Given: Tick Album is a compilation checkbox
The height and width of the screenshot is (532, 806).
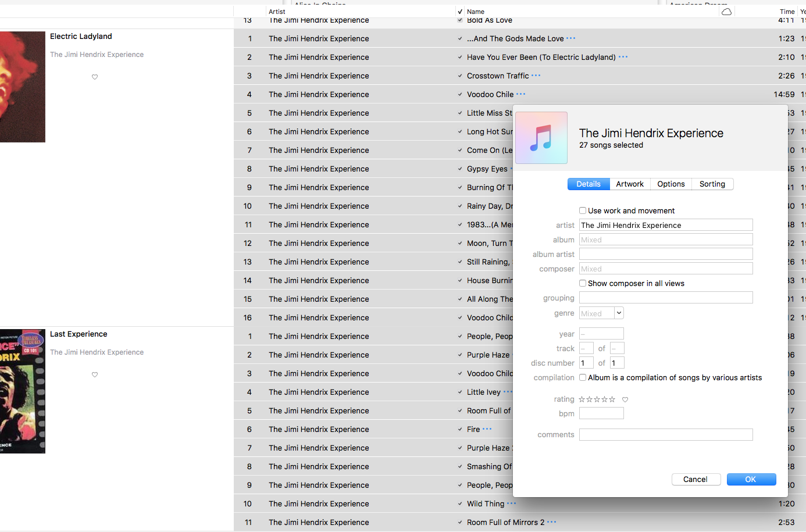Looking at the screenshot, I should [x=583, y=377].
